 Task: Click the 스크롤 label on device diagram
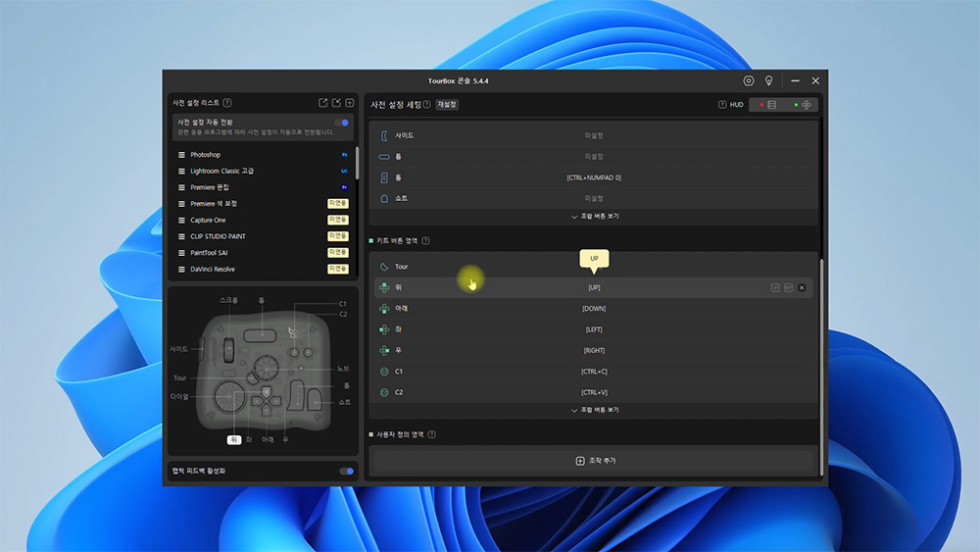tap(228, 300)
